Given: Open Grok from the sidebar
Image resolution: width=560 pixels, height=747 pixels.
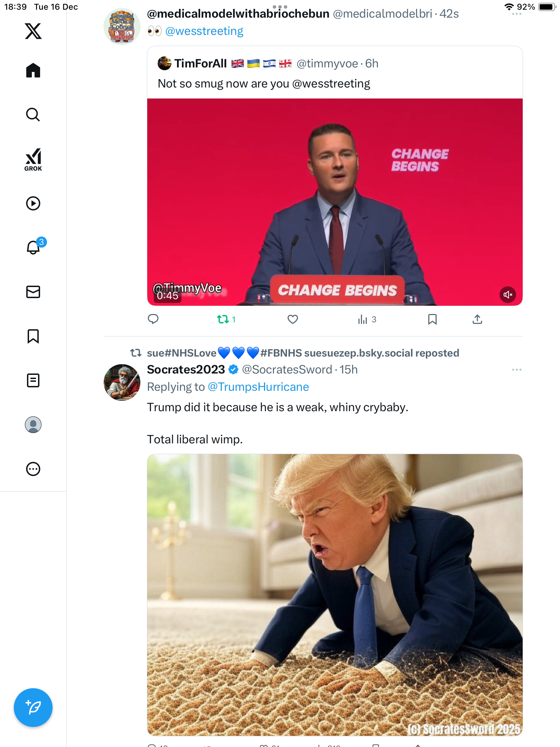Looking at the screenshot, I should [x=33, y=160].
